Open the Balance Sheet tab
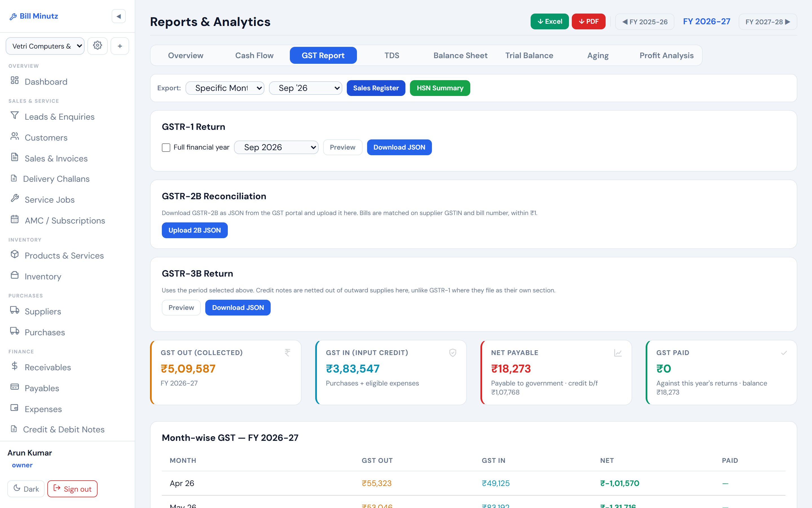This screenshot has width=812, height=508. pos(460,55)
